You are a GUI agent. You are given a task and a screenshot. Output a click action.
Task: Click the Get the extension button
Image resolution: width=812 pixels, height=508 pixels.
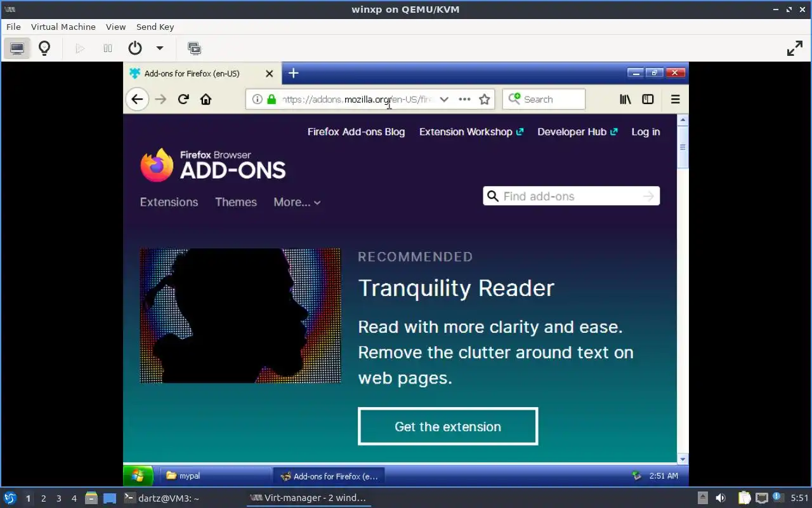[x=448, y=426]
